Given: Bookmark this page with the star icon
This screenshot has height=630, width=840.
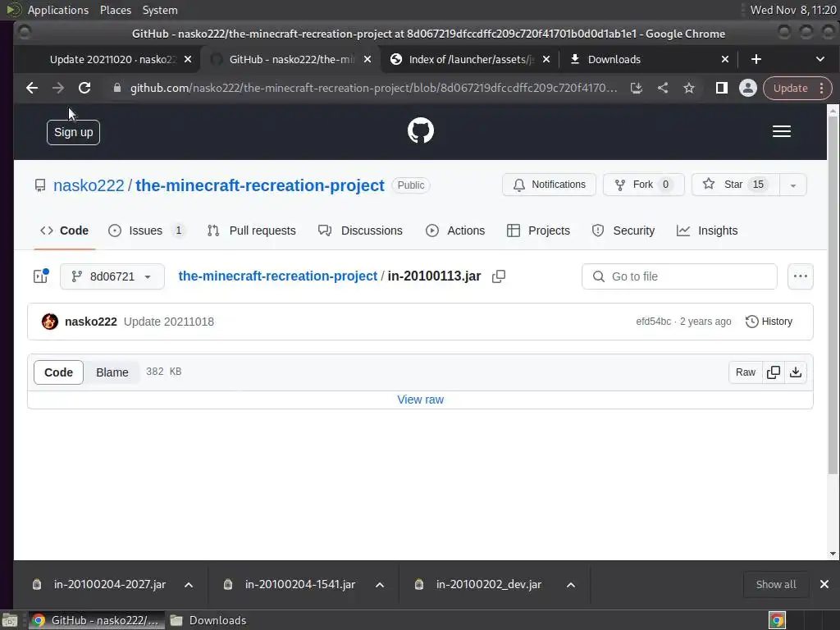Looking at the screenshot, I should click(x=689, y=88).
